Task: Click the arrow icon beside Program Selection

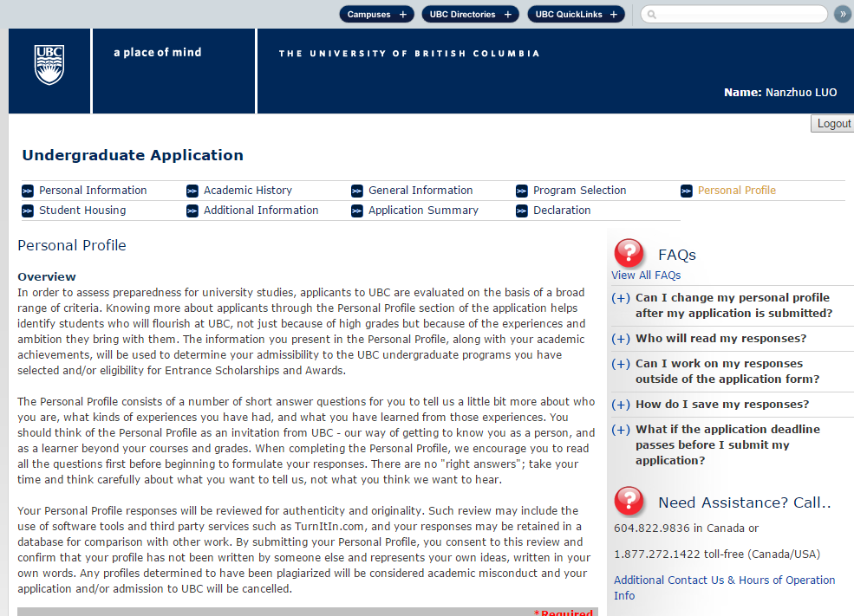Action: (x=522, y=191)
